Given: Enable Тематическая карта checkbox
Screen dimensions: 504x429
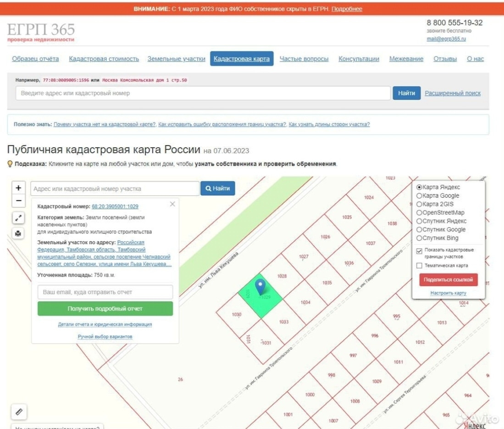Looking at the screenshot, I should click(x=419, y=266).
